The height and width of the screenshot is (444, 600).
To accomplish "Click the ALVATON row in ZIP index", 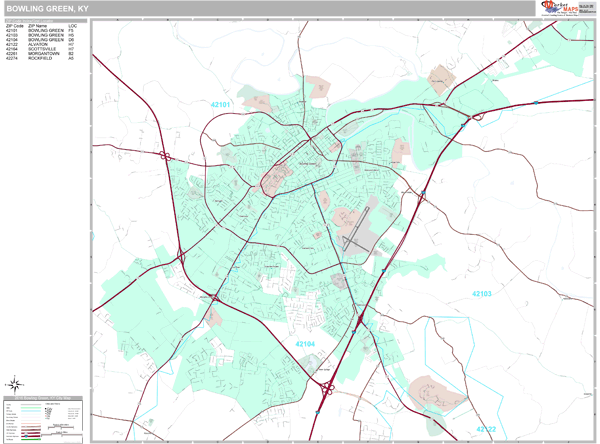I will tap(41, 44).
